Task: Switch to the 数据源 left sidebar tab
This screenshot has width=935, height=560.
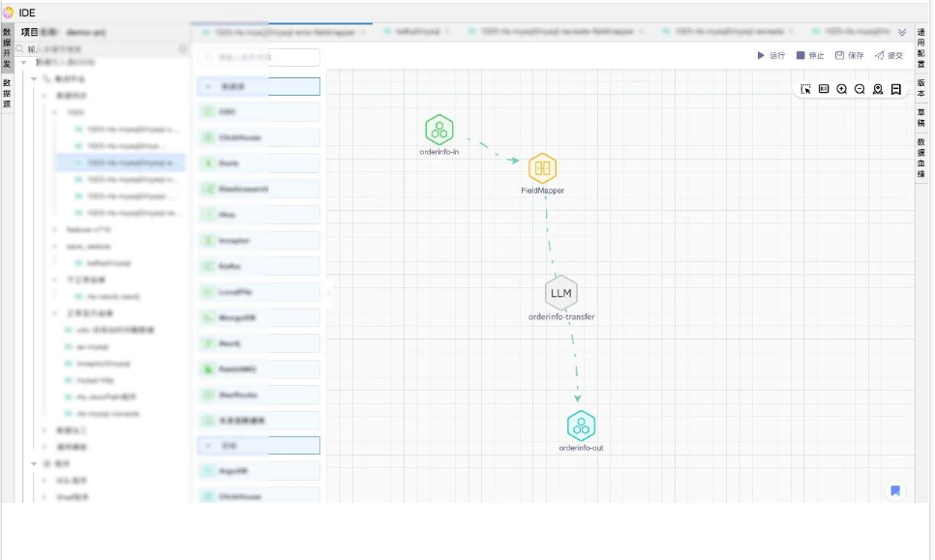Action: tap(7, 94)
